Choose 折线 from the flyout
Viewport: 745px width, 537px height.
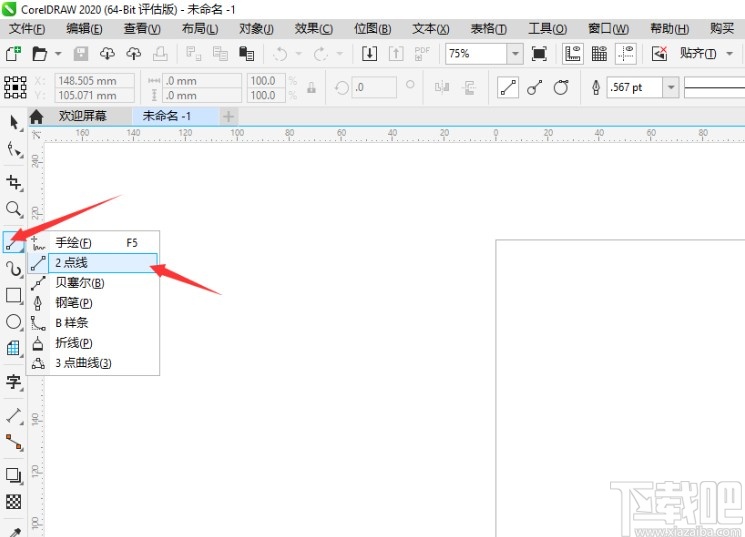(x=92, y=343)
